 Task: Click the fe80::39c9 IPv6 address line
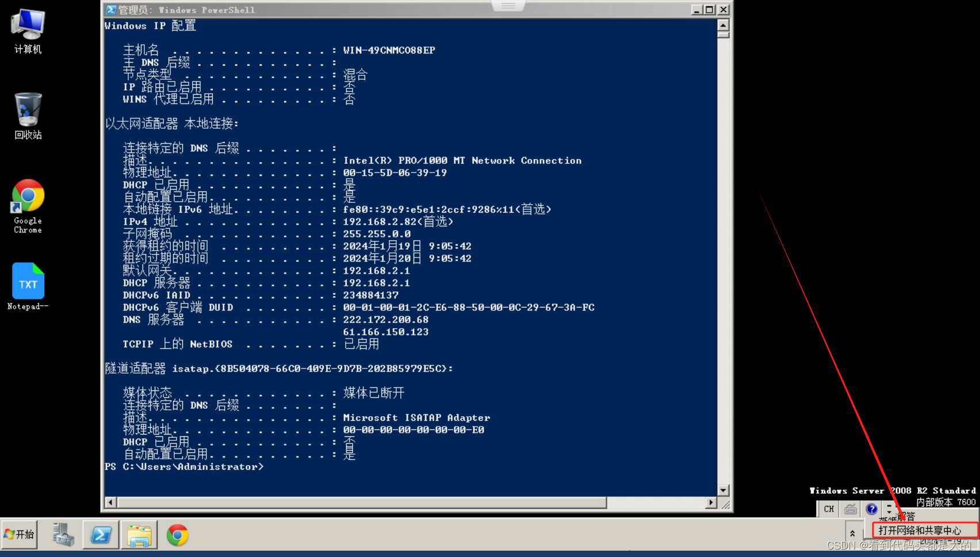[x=447, y=209]
